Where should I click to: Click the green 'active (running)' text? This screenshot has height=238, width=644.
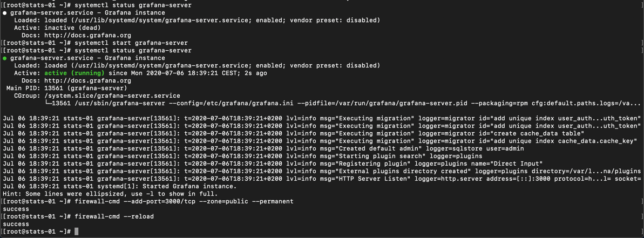pos(74,73)
